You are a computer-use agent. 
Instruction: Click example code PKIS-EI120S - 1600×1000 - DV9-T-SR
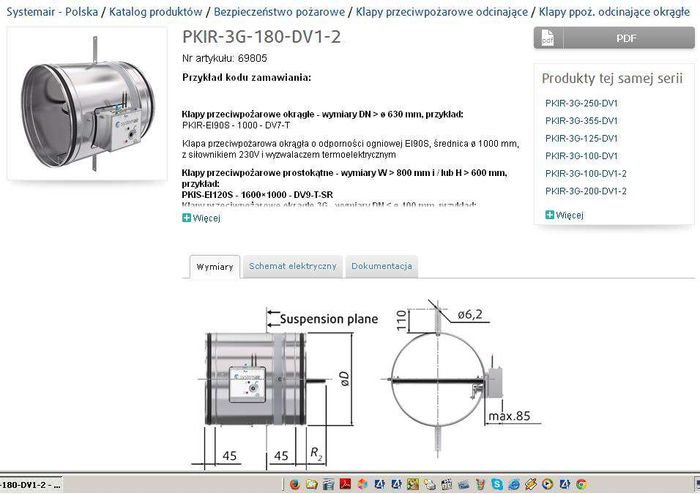(257, 195)
